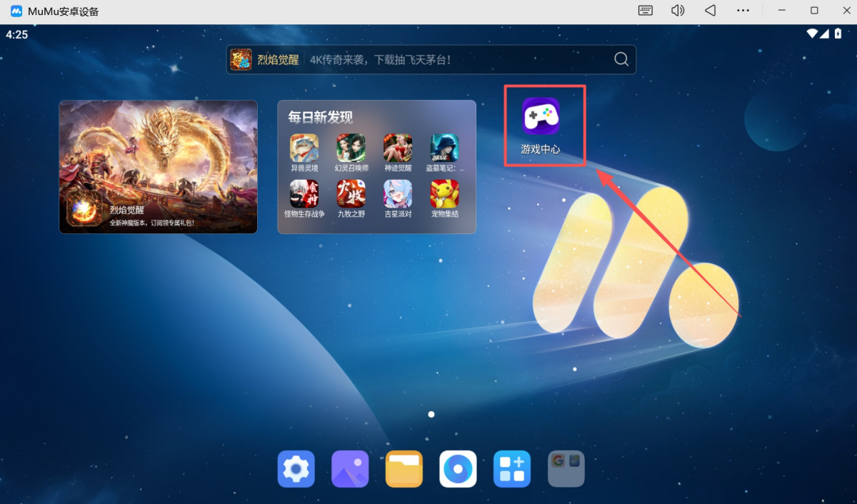857x504 pixels.
Task: Start the 神迹觉醒 game
Action: (x=397, y=146)
